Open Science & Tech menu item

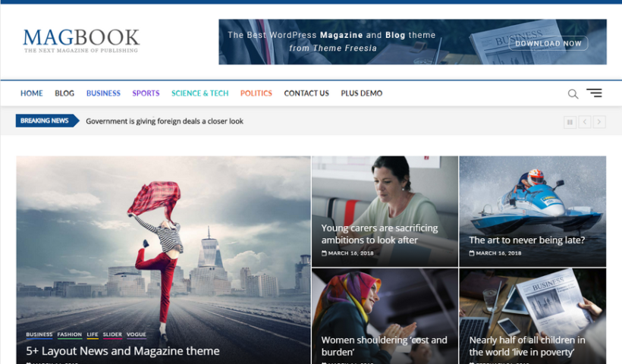click(200, 93)
